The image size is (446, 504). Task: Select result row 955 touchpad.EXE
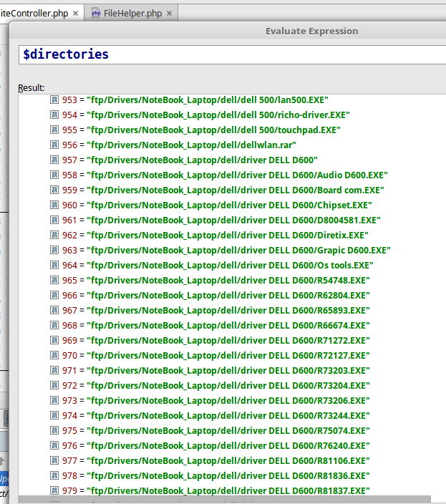point(195,130)
